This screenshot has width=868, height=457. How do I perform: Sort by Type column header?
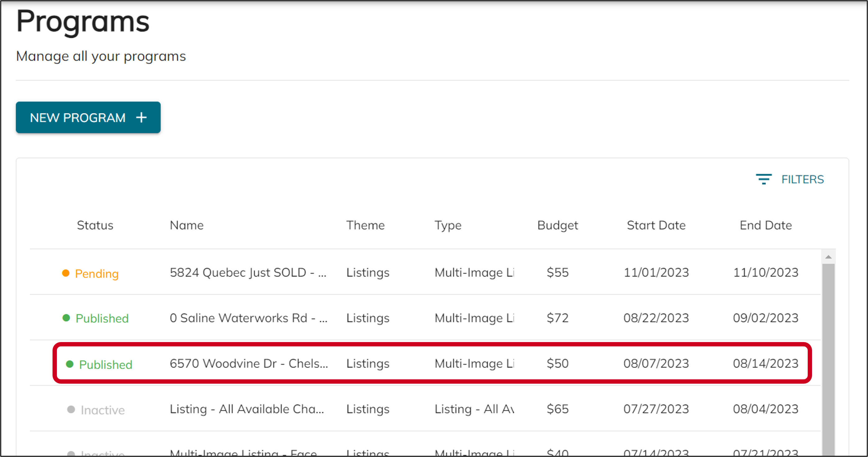[448, 225]
